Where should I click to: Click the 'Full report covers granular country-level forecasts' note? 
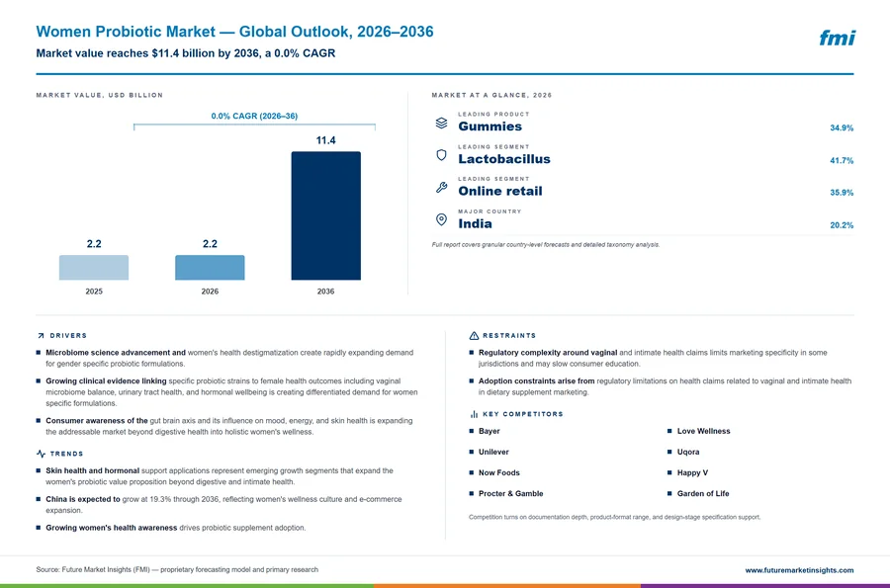[x=546, y=245]
